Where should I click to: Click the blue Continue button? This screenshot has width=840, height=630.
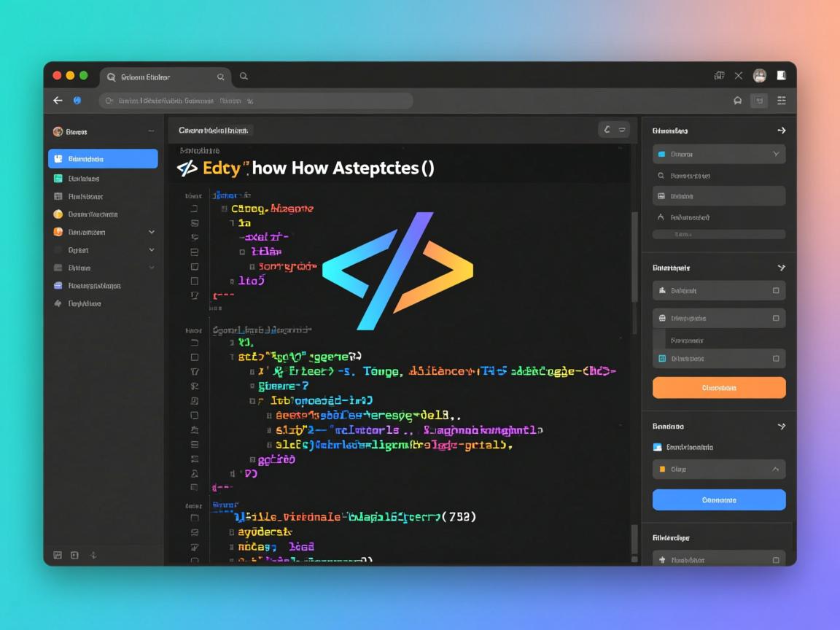click(x=718, y=499)
